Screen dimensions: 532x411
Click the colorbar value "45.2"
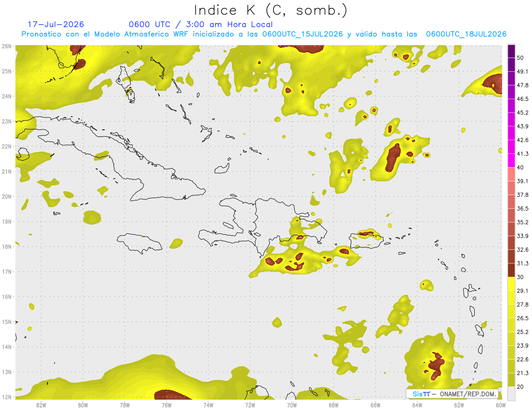523,113
